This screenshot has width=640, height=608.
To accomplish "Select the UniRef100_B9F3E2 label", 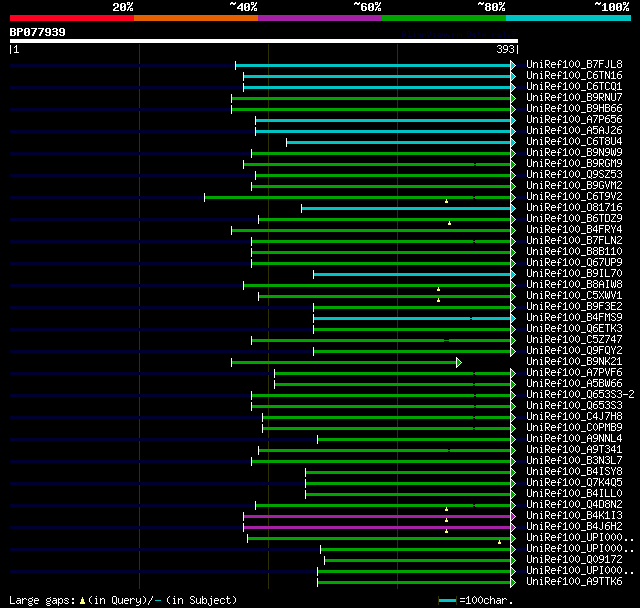I will click(574, 307).
